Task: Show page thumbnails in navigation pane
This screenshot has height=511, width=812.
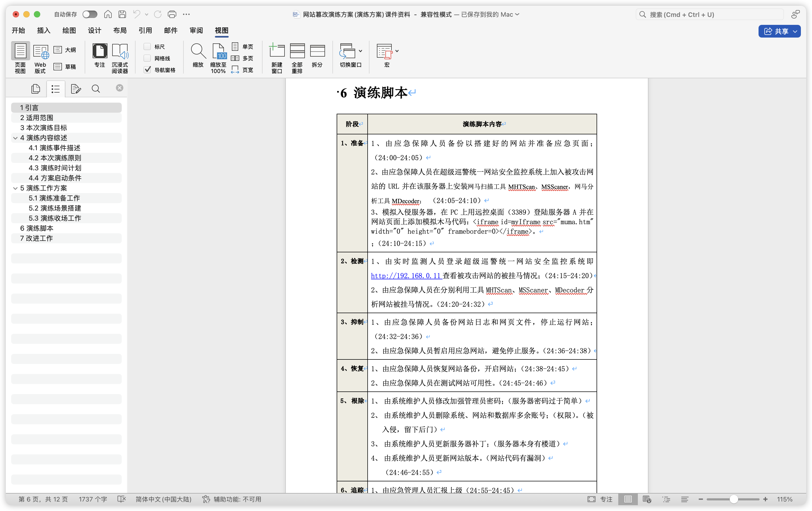Action: (x=35, y=89)
